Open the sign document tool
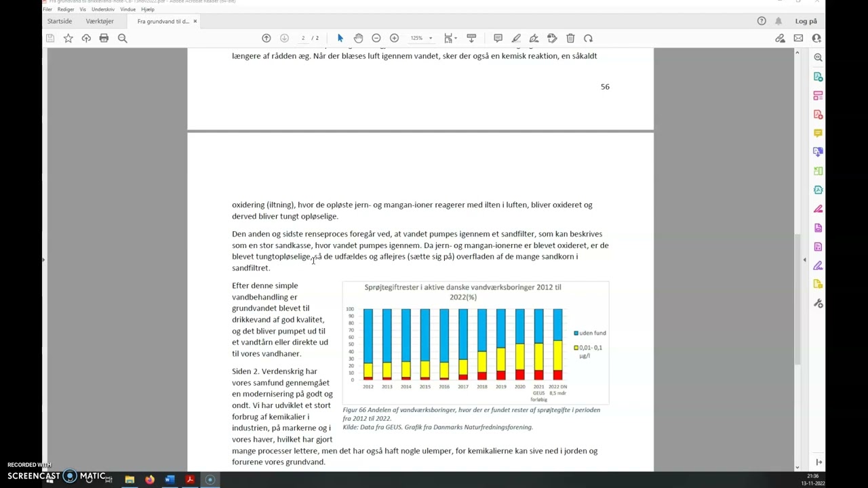 [534, 39]
